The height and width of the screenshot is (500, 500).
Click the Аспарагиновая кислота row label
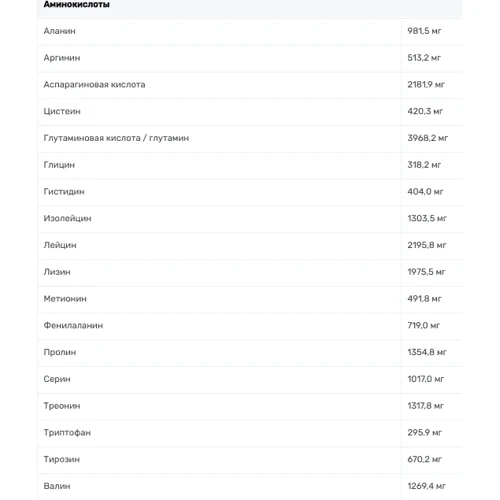[94, 85]
